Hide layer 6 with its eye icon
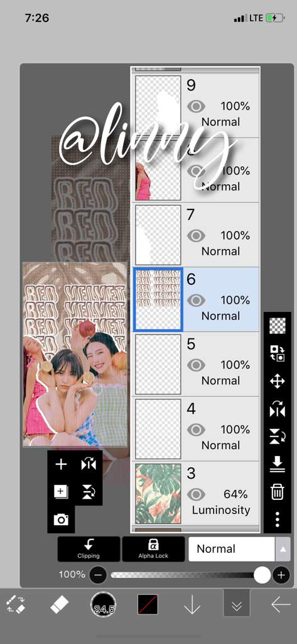 (196, 301)
